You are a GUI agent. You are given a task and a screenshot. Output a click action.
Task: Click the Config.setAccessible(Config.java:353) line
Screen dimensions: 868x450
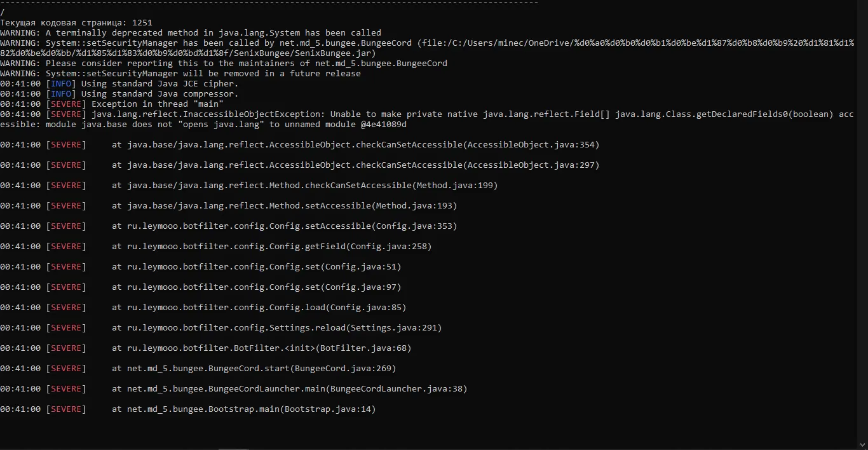[x=229, y=226]
